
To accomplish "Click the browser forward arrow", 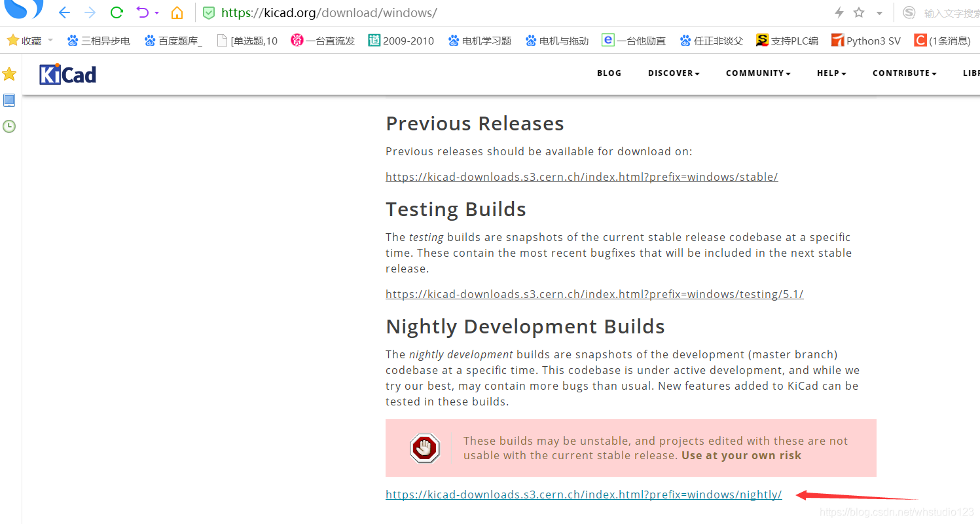I will [90, 12].
